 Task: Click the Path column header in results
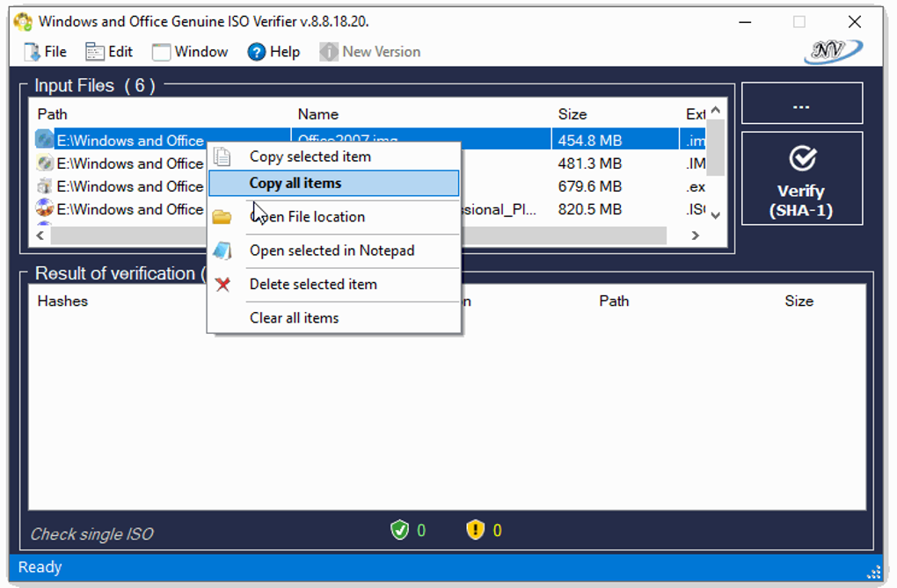coord(614,301)
